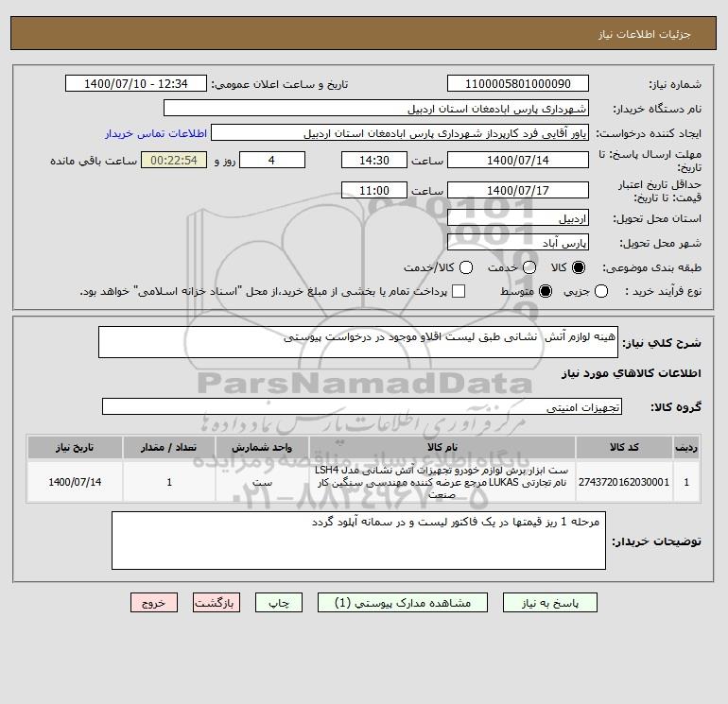
Task: Click the خروج exit button
Action: pos(154,603)
